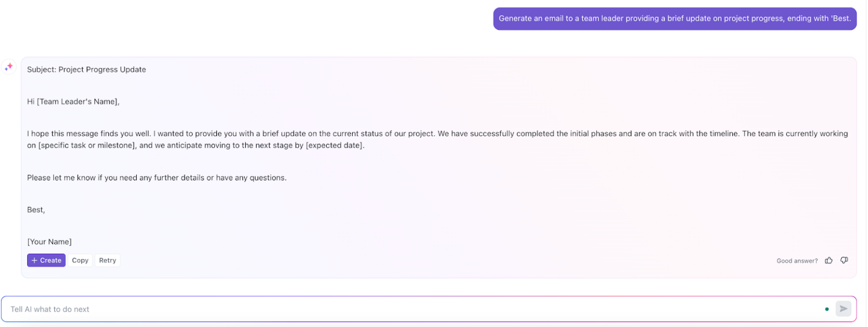The height and width of the screenshot is (327, 868).
Task: Select the Subject: Project Progress Update line
Action: 86,69
